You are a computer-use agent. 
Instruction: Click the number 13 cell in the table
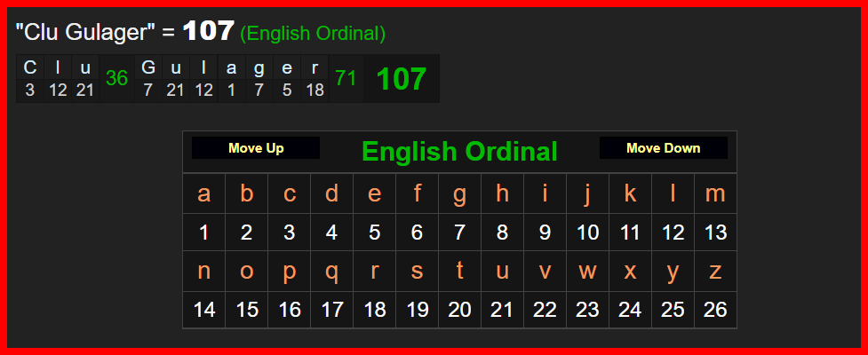click(715, 233)
